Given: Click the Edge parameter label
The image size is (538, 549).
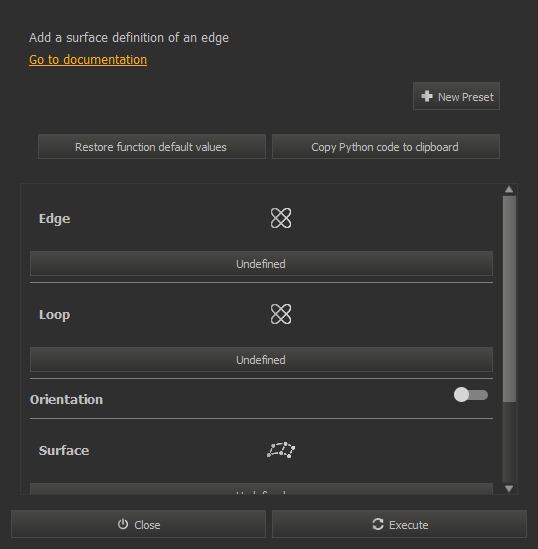Looking at the screenshot, I should tap(55, 219).
